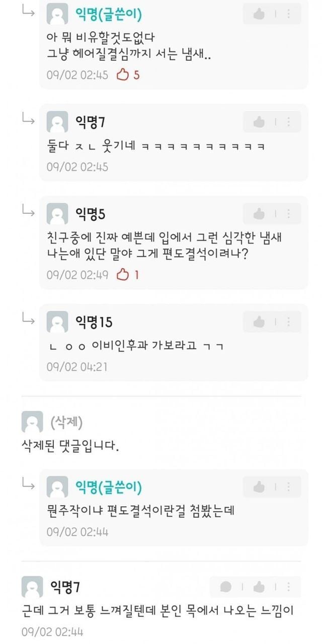Image resolution: width=322 pixels, height=644 pixels.
Task: Like the 익명(글쓴이) comment about 헤어질결심
Action: 259,14
